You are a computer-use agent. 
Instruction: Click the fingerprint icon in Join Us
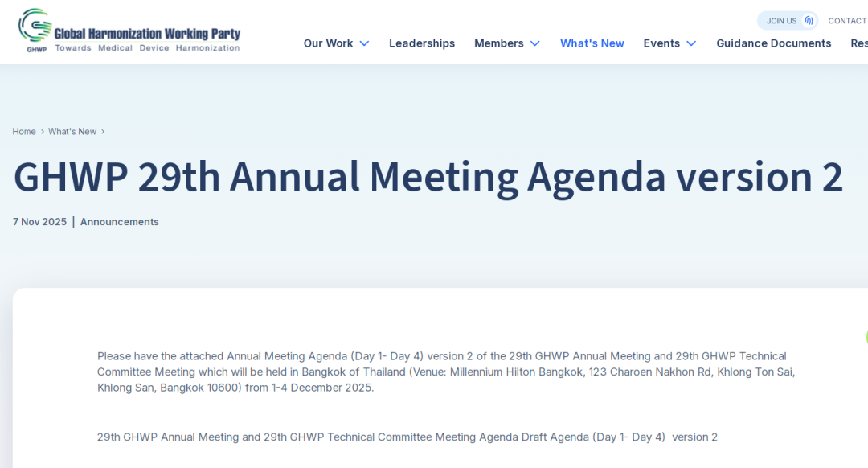point(809,20)
